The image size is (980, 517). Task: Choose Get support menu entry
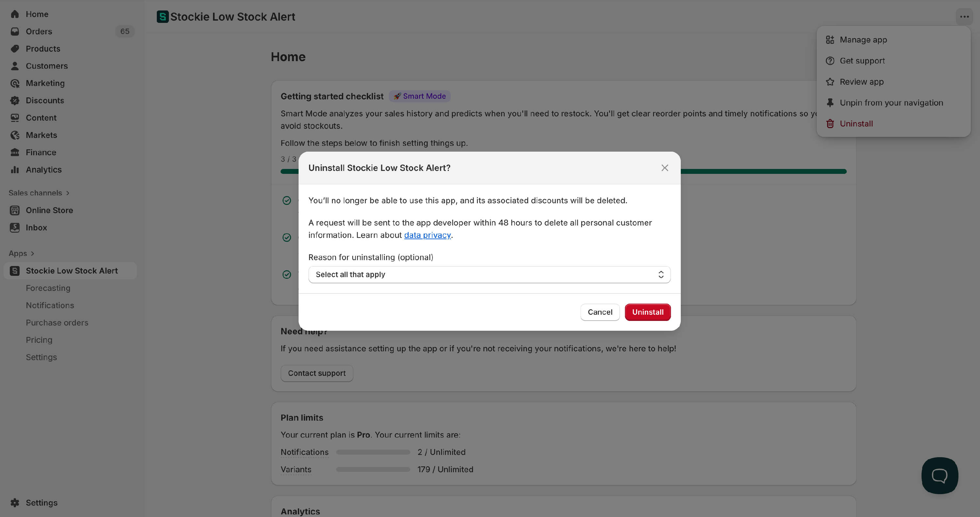[862, 61]
